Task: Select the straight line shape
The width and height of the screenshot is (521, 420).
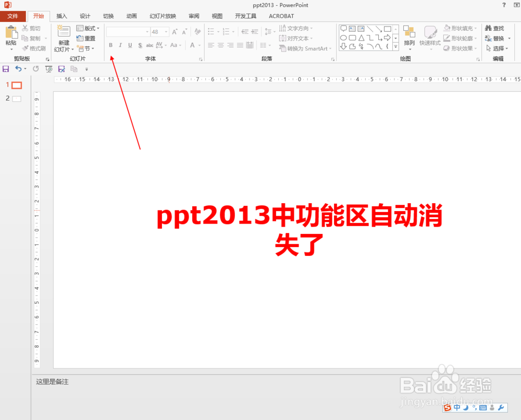Action: pos(370,29)
